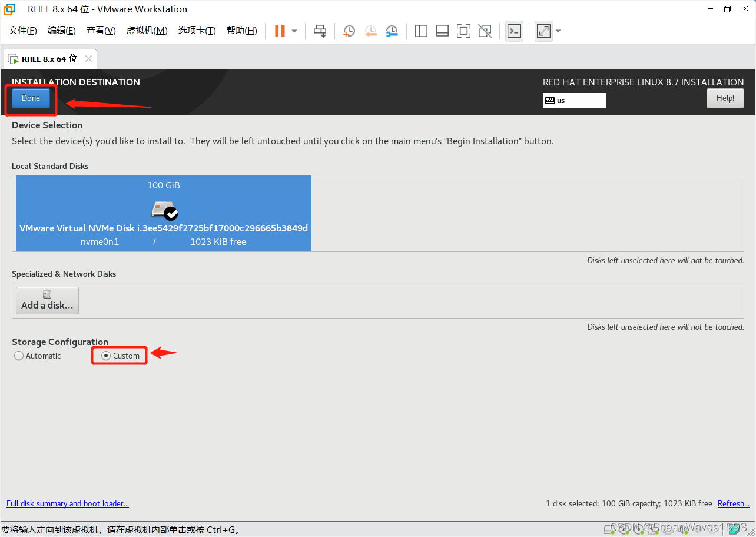Select the RHEL 8.x 64 位 tab
Screen dimensions: 756x537
coord(49,59)
